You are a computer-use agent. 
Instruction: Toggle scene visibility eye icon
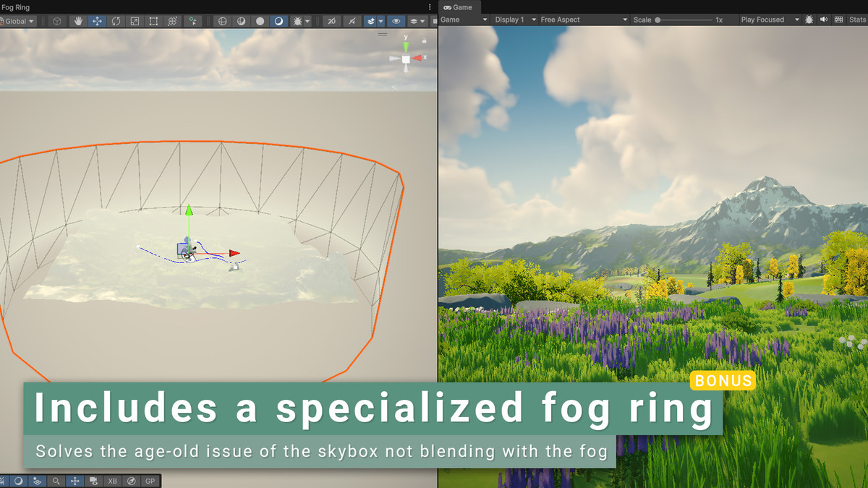[x=396, y=21]
